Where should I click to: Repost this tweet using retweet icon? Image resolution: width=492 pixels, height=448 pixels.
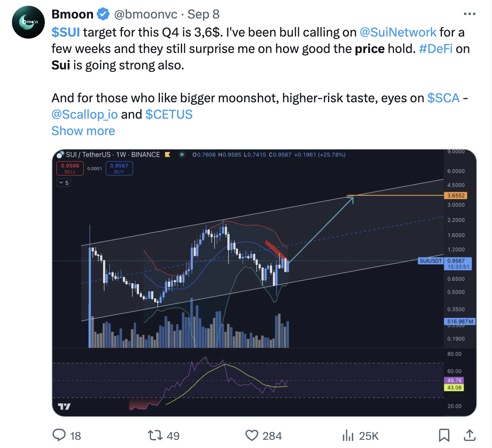coord(155,435)
